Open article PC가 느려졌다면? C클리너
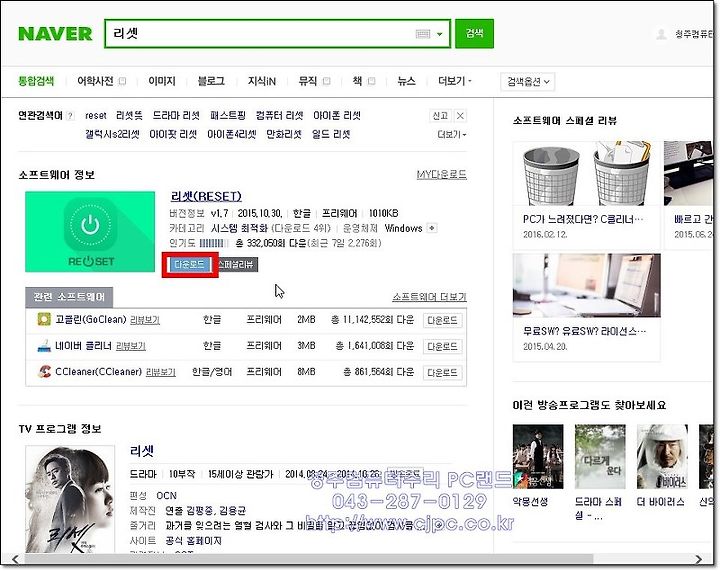This screenshot has width=720, height=571. point(583,219)
